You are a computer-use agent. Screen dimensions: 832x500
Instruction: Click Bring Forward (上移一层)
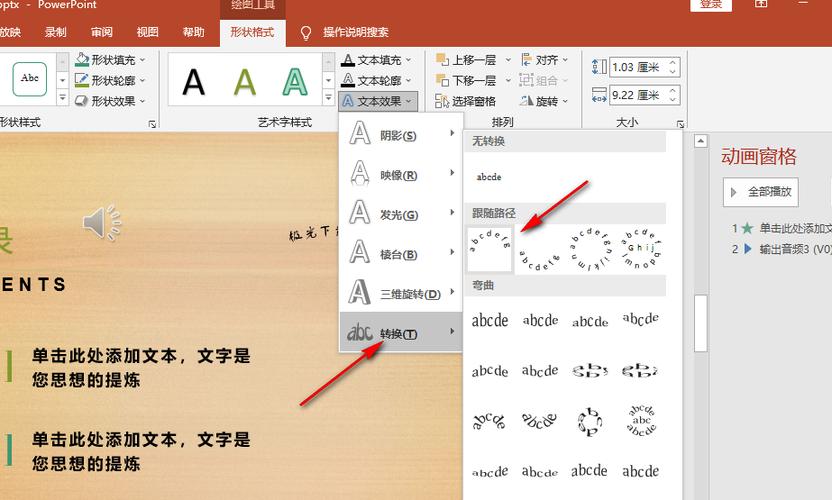pos(466,60)
